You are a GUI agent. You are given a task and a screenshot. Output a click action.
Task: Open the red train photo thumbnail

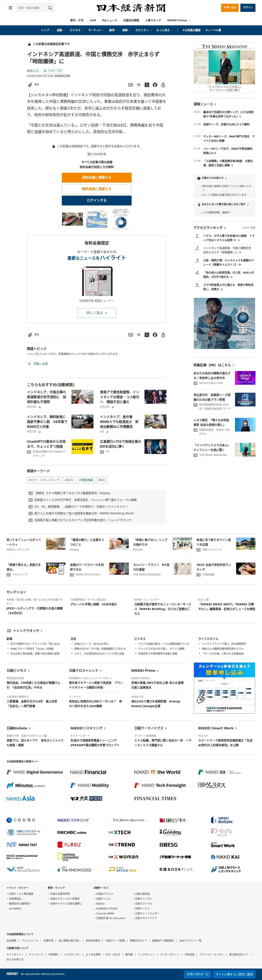click(x=72, y=220)
